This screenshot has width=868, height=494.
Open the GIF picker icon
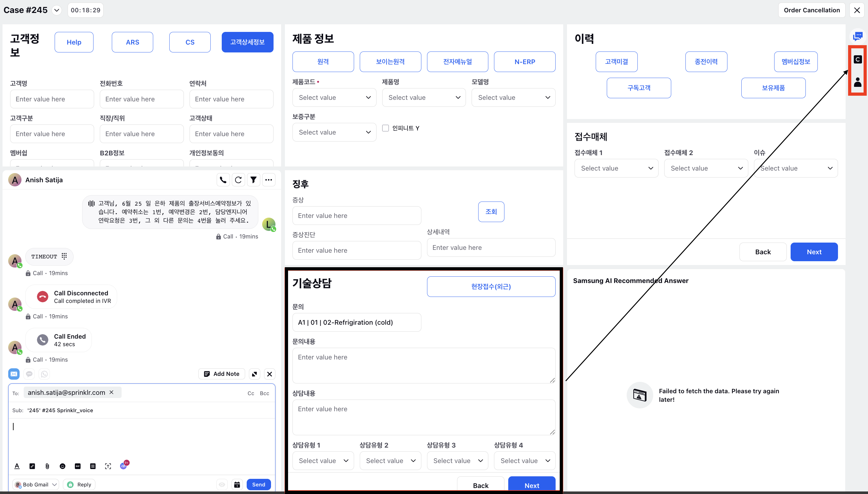78,466
